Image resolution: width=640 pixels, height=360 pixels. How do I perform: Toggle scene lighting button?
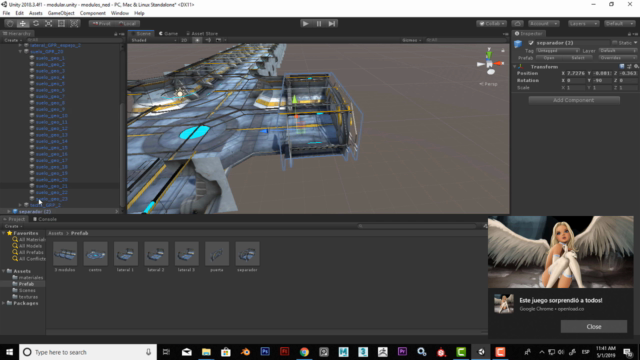[x=197, y=40]
